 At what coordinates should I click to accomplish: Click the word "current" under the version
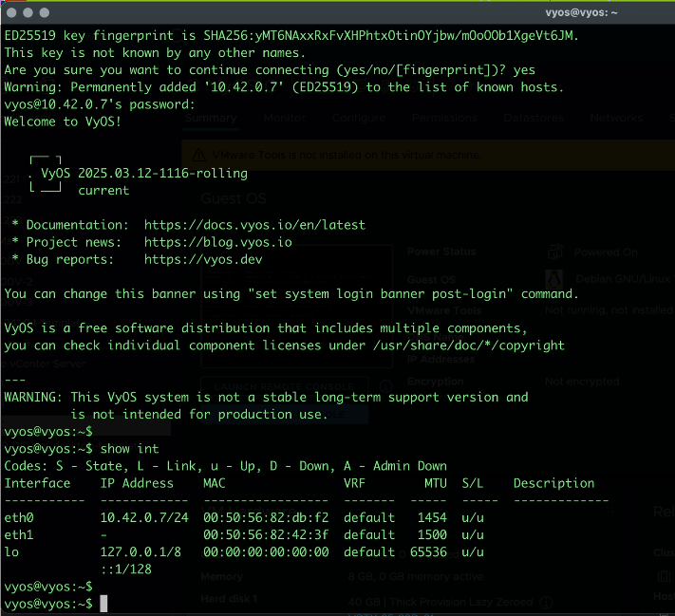(103, 191)
